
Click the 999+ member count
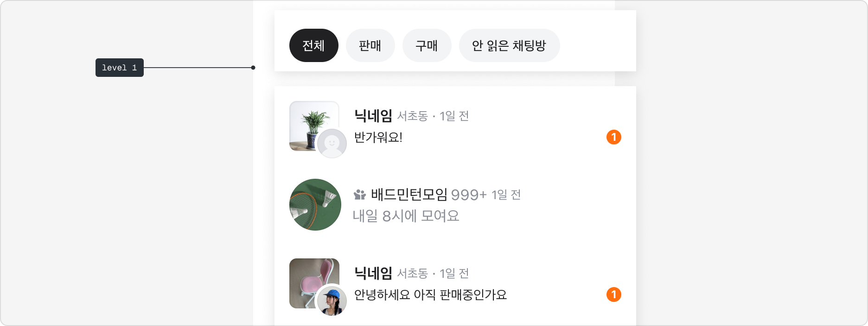click(x=468, y=195)
